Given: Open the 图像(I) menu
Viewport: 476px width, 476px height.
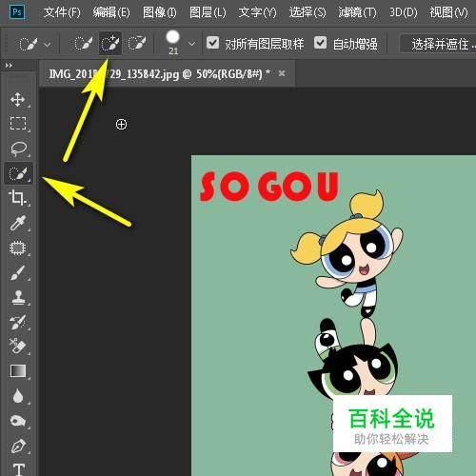Looking at the screenshot, I should point(159,12).
